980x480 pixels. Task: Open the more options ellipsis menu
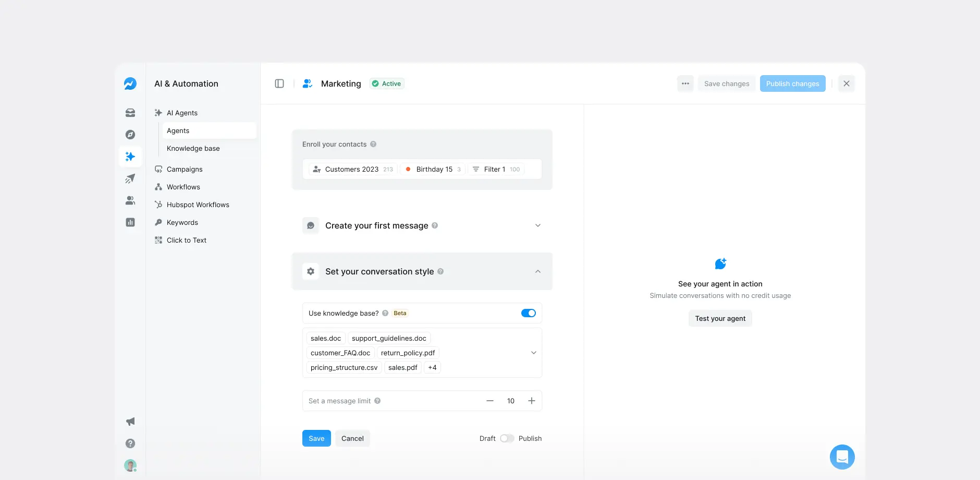[685, 83]
